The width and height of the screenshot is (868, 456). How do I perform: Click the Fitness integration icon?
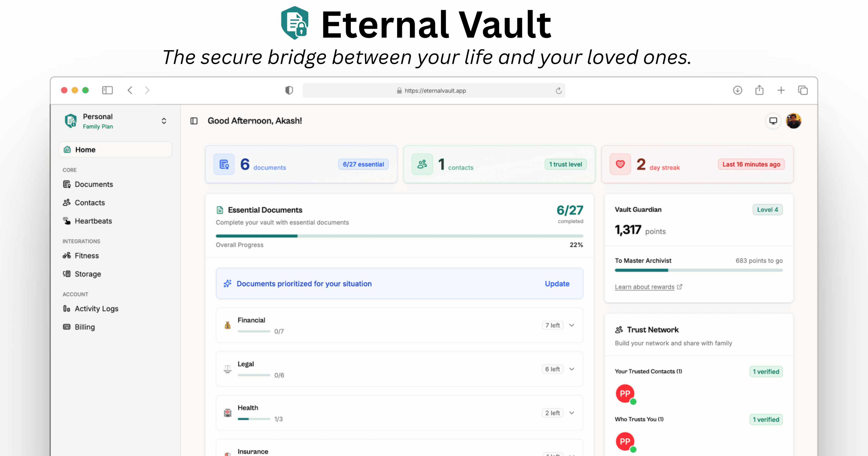(67, 255)
